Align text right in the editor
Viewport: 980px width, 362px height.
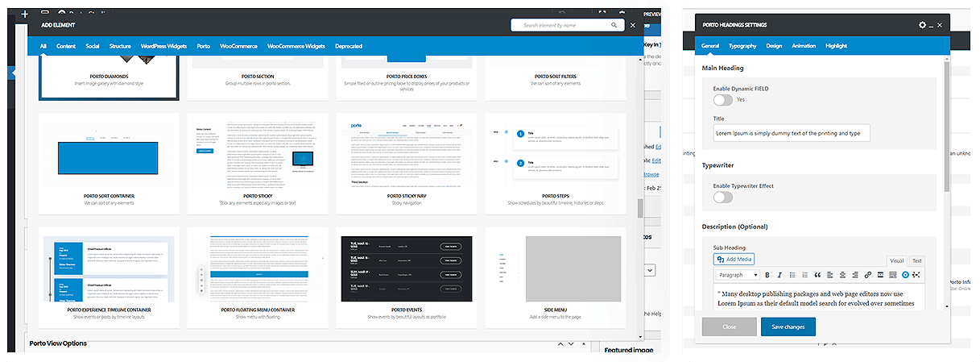pos(854,275)
